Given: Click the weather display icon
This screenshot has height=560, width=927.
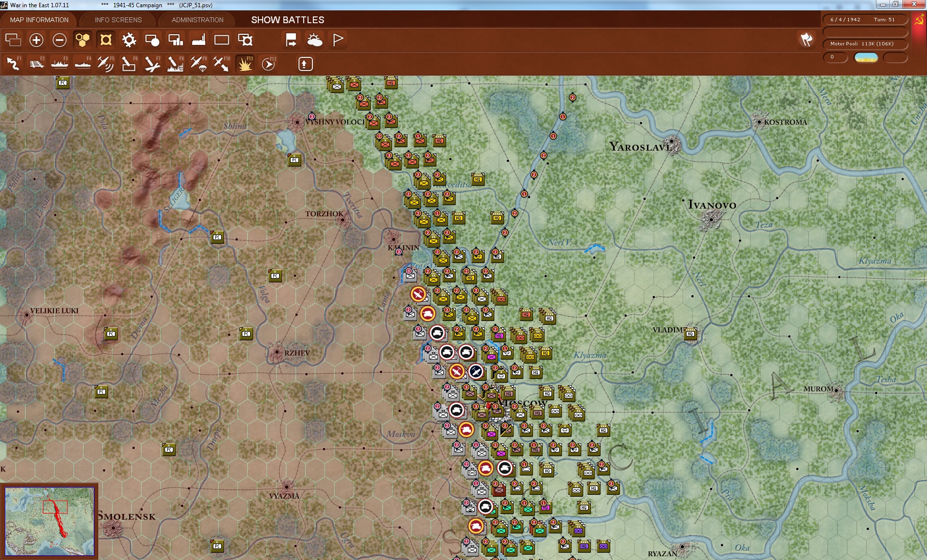Looking at the screenshot, I should tap(314, 40).
